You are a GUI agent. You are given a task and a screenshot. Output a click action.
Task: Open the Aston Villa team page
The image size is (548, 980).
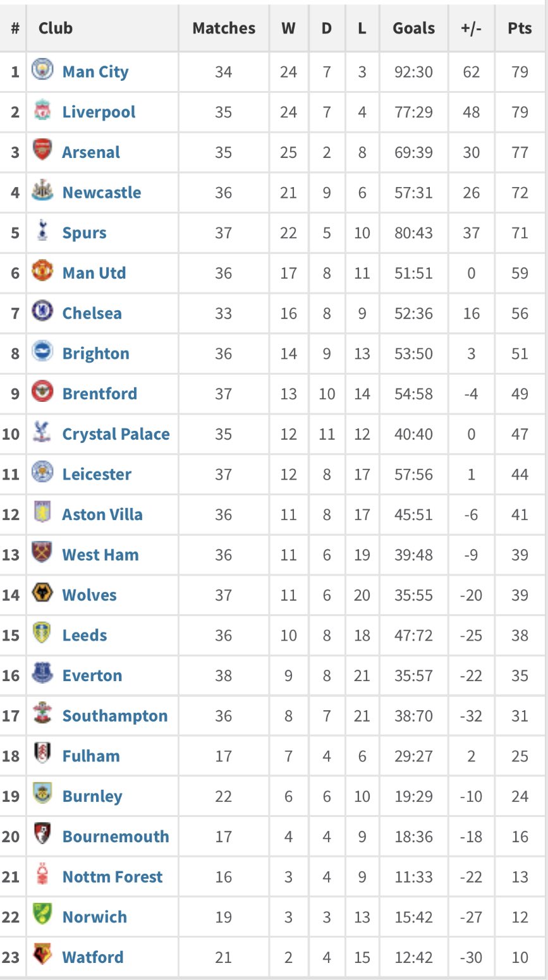tap(102, 514)
